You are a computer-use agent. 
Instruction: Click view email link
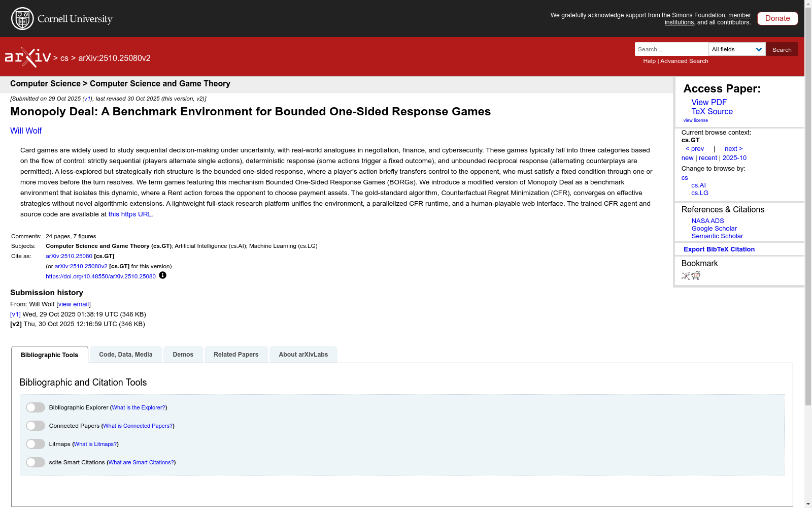(74, 304)
